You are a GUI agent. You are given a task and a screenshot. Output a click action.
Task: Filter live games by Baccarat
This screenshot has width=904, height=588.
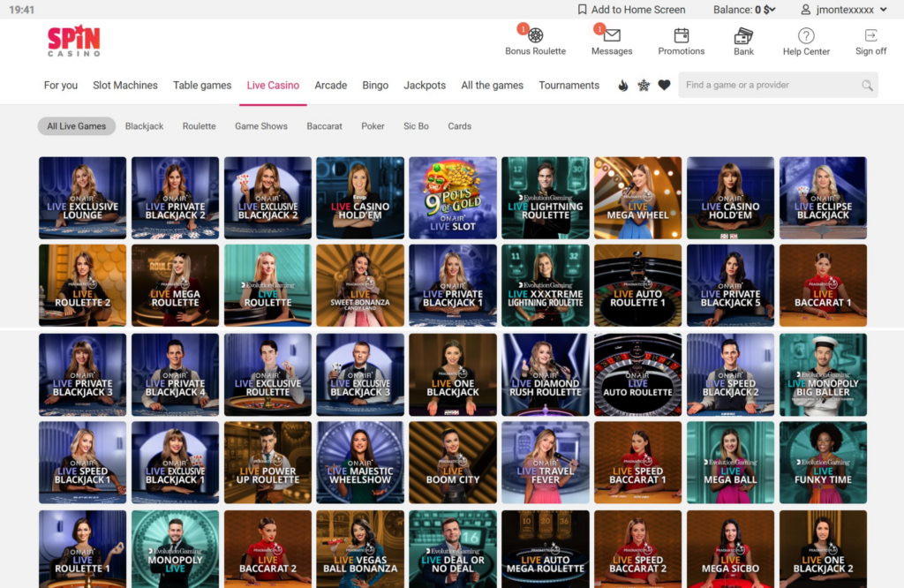point(324,126)
